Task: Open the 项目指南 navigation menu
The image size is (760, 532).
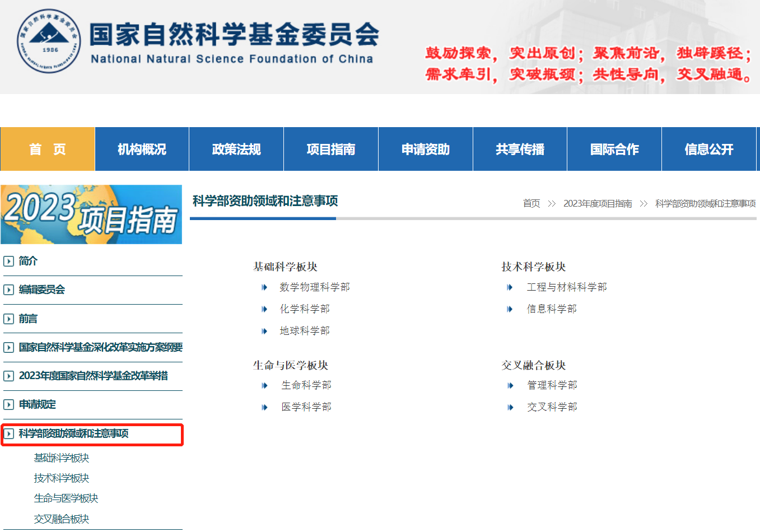Action: pyautogui.click(x=331, y=149)
